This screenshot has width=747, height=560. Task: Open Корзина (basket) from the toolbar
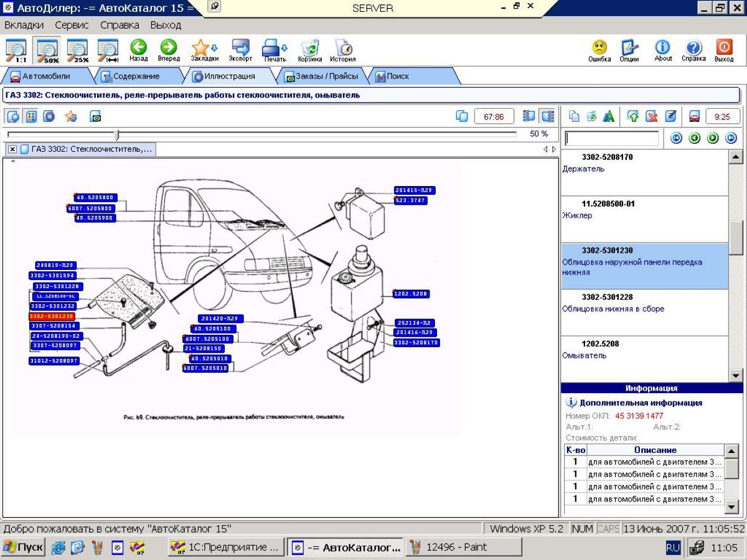coord(309,50)
